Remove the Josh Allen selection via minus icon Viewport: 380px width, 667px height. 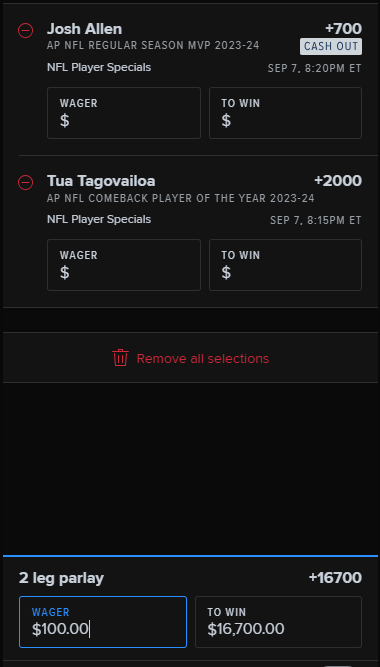pyautogui.click(x=26, y=31)
